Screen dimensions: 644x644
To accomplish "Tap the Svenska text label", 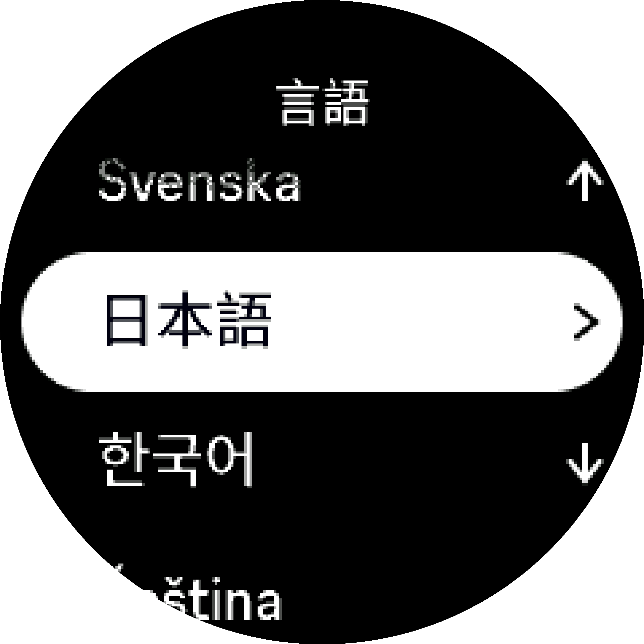I will click(200, 181).
